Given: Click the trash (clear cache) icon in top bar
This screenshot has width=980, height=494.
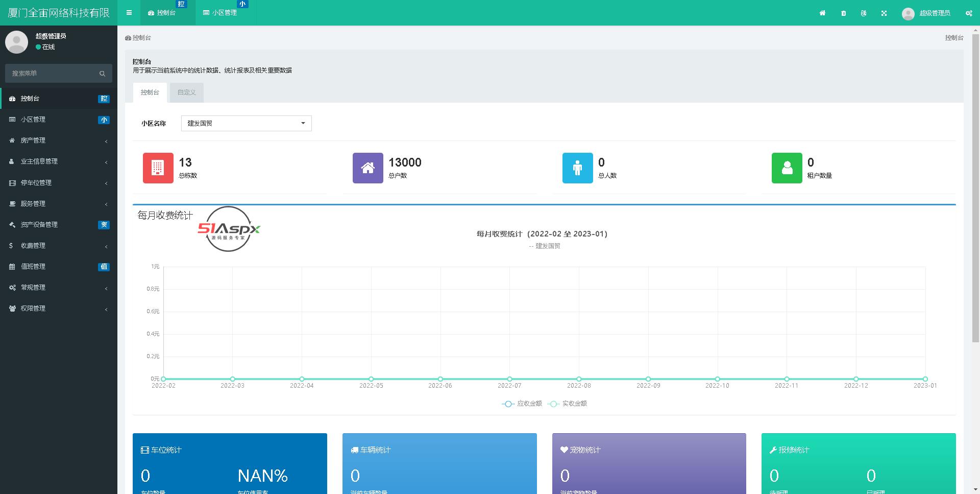Looking at the screenshot, I should pyautogui.click(x=843, y=13).
